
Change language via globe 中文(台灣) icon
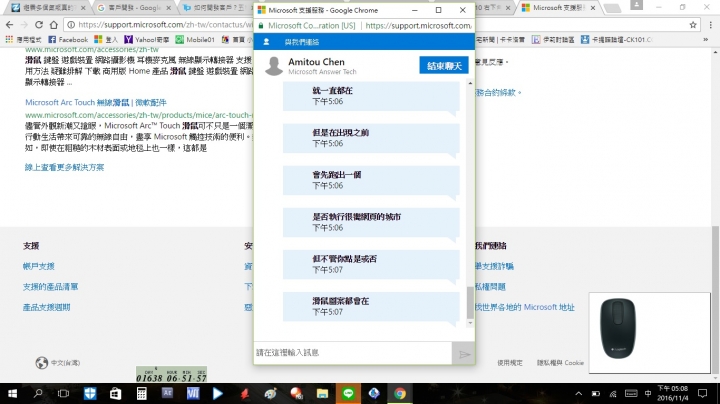58,363
